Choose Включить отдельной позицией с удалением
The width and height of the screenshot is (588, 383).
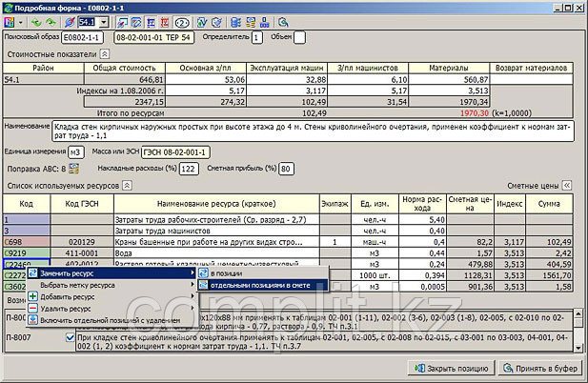112,320
